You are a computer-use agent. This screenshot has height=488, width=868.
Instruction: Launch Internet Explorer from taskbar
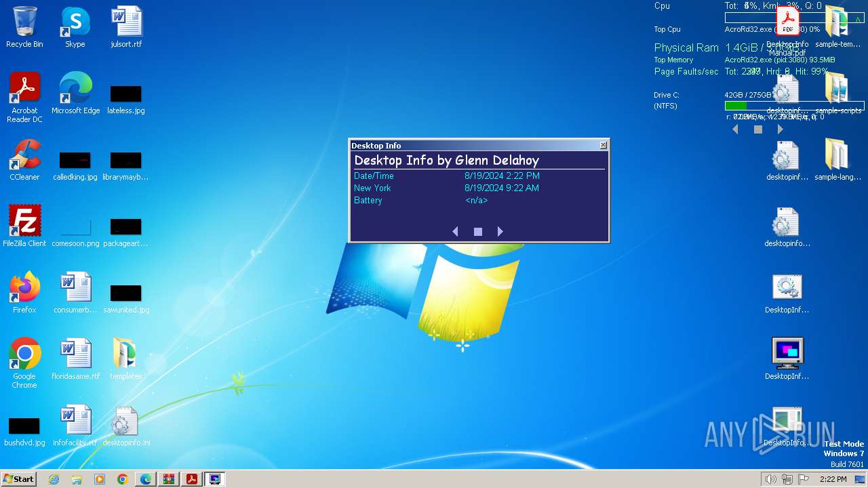pyautogui.click(x=54, y=479)
